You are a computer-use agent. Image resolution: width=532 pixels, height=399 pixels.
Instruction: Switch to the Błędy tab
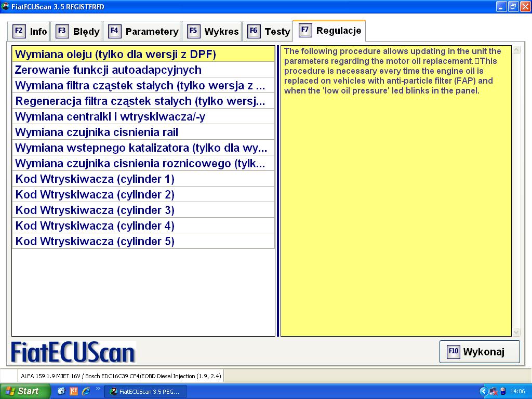(77, 31)
